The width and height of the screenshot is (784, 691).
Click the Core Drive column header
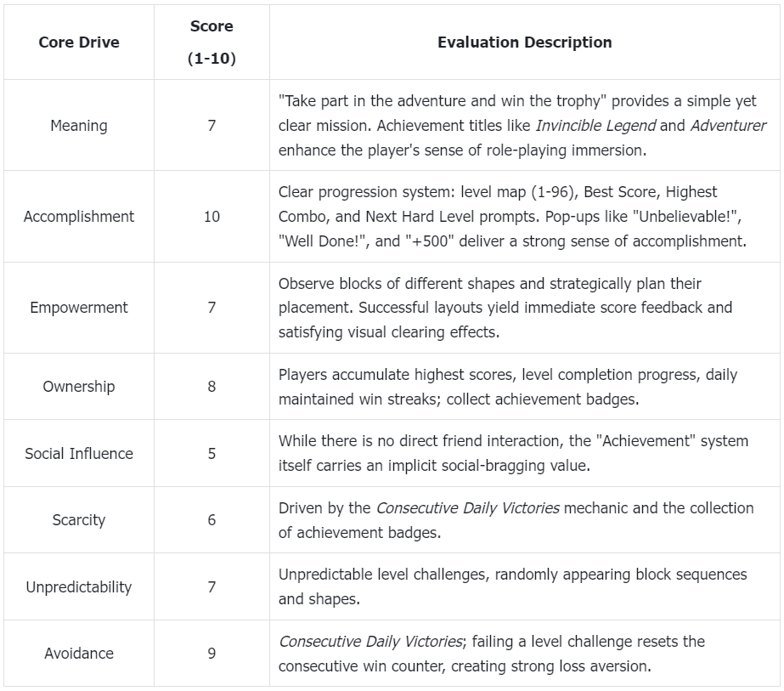click(79, 42)
